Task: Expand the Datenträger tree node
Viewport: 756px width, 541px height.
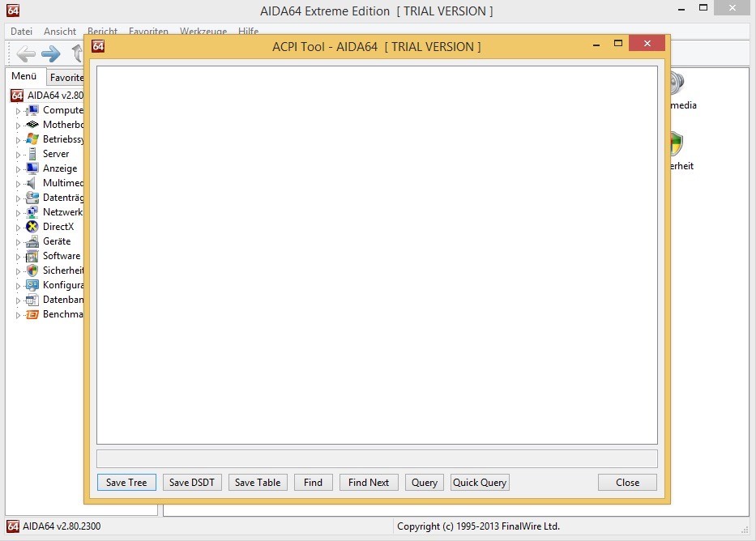Action: 18,198
